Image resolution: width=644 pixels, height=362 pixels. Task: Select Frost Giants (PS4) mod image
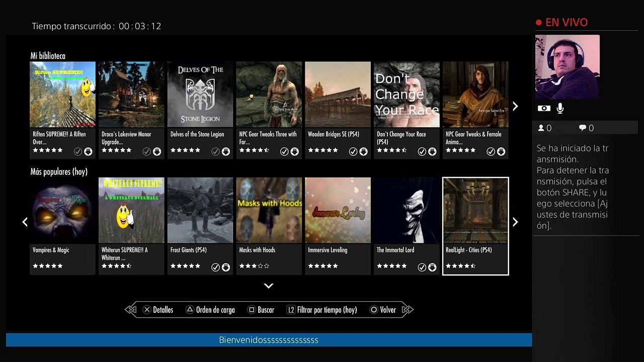pyautogui.click(x=200, y=210)
